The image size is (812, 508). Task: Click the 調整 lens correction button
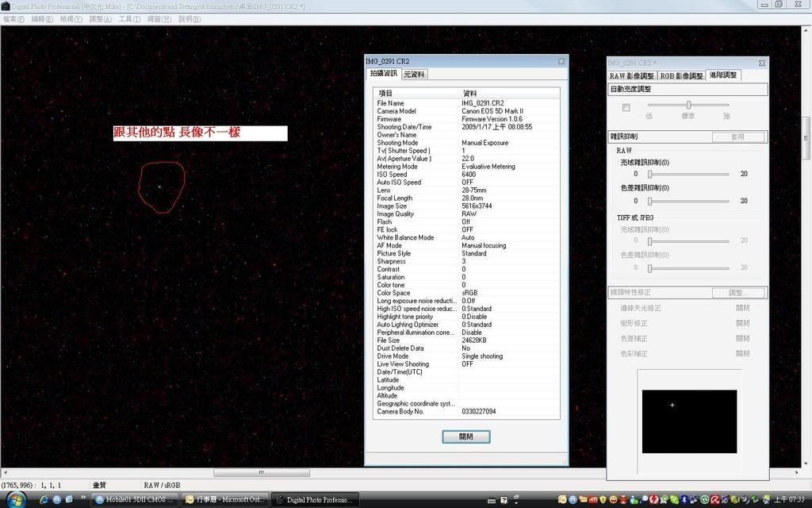coord(737,293)
